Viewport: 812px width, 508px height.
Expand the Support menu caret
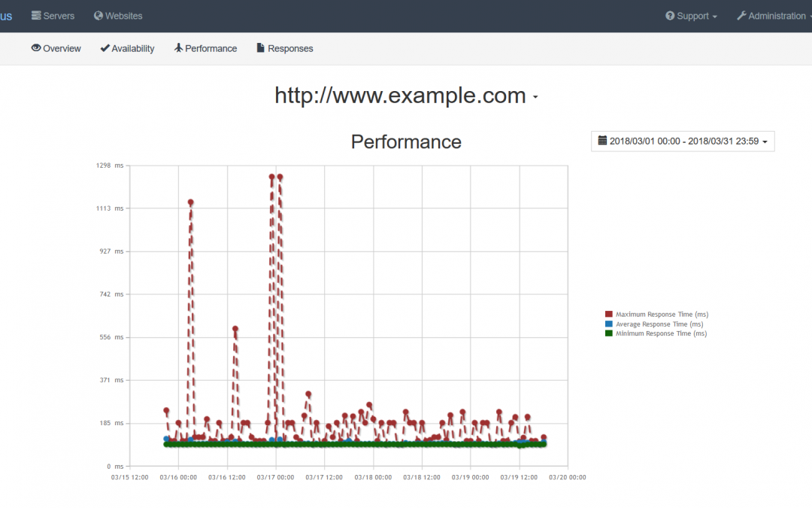[714, 17]
